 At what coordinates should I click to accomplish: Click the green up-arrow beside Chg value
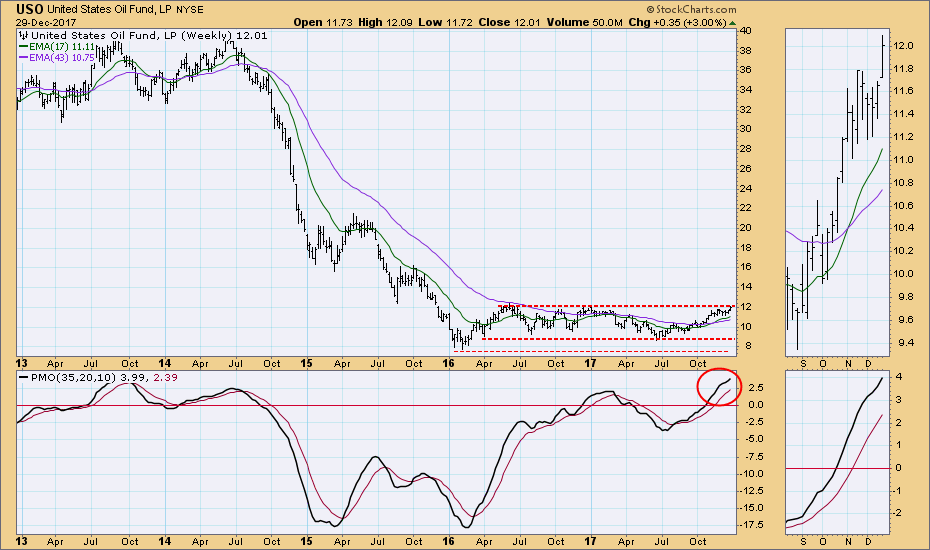pos(735,22)
